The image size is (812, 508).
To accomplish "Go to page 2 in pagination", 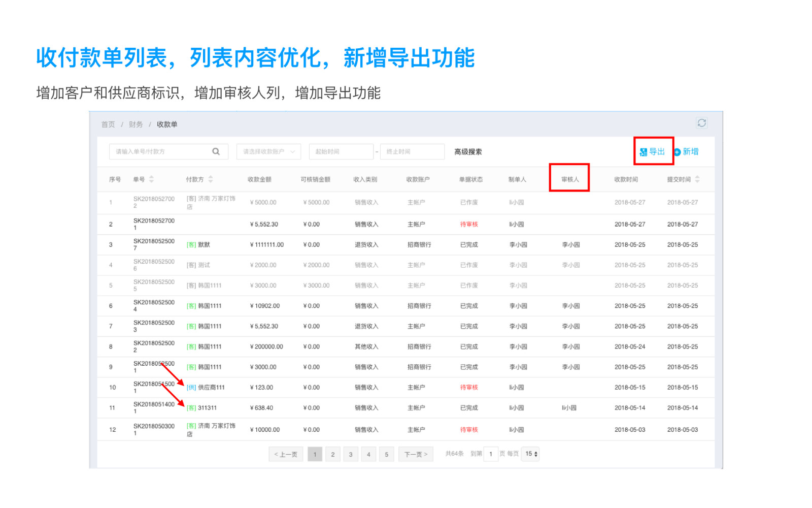I will pyautogui.click(x=333, y=454).
